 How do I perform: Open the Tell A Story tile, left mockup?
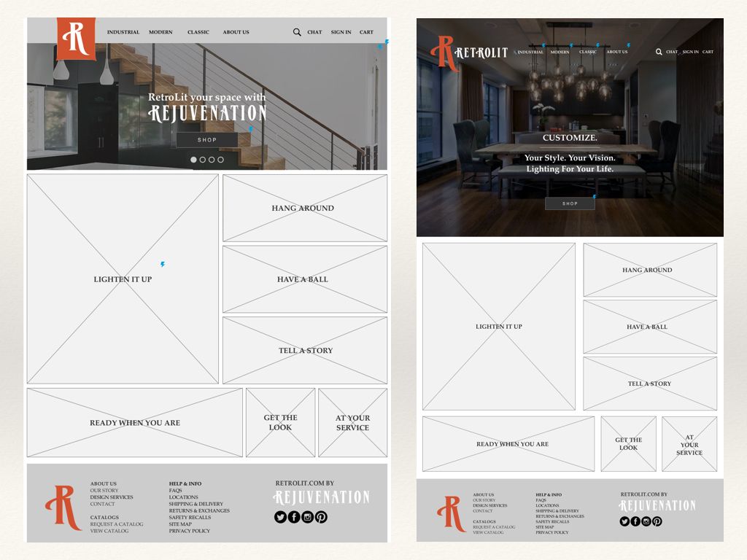click(x=305, y=350)
